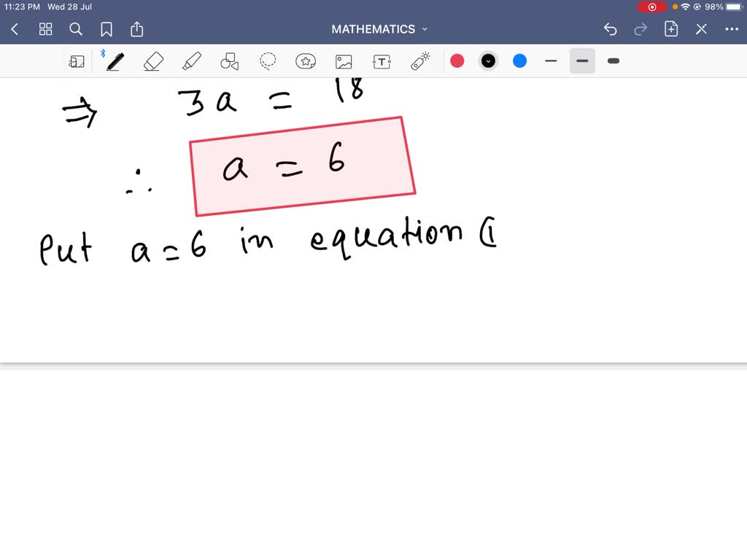Switch to the thin stroke width
This screenshot has width=747, height=560.
point(551,61)
